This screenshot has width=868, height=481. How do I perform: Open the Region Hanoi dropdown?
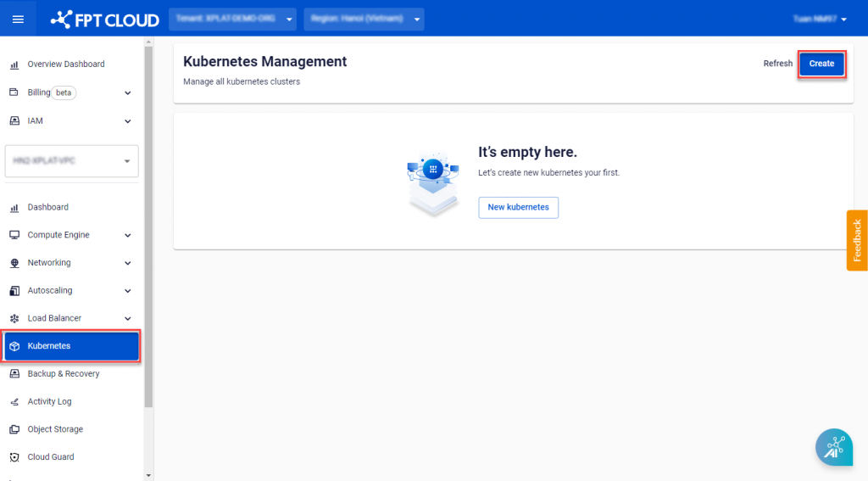(x=364, y=19)
